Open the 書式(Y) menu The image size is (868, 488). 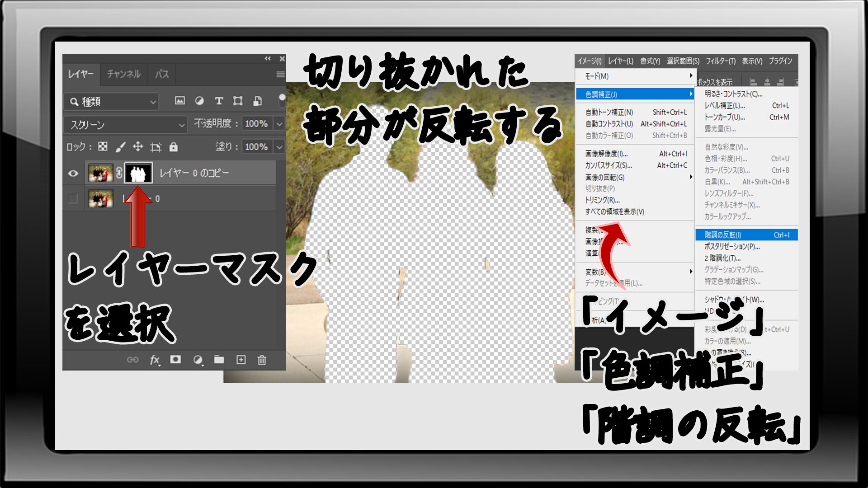[650, 61]
